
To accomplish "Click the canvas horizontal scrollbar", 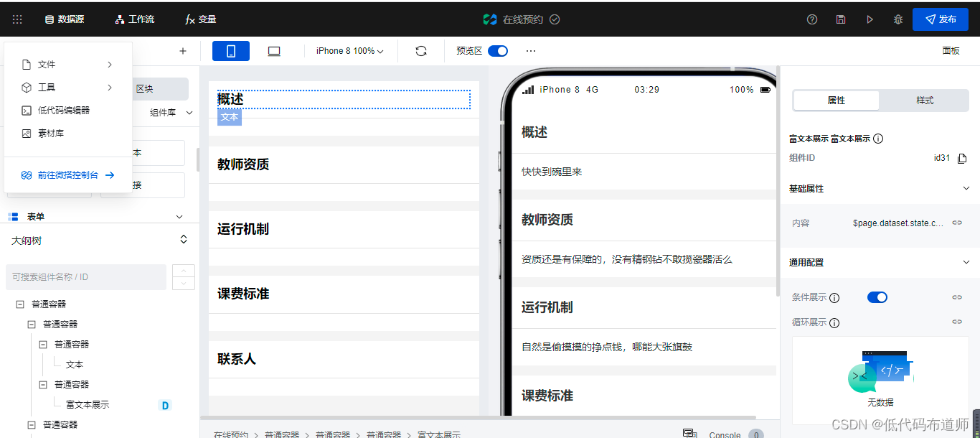I will pos(479,417).
